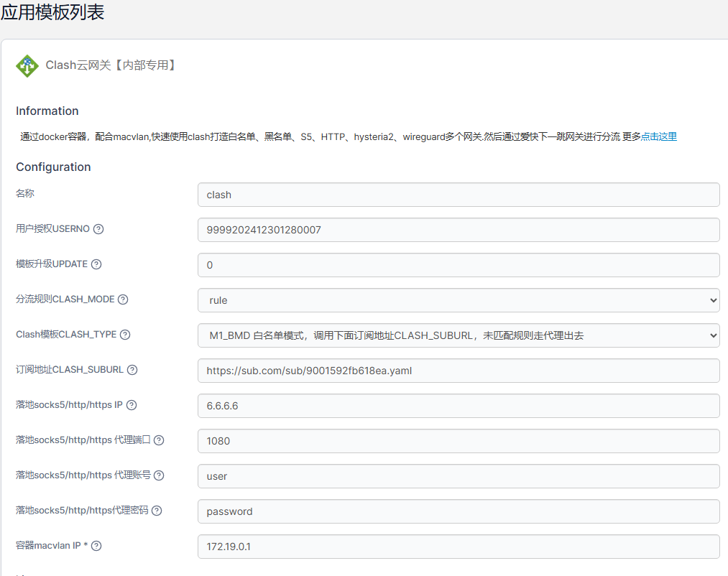Viewport: 728px width, 576px height.
Task: Click question icon next to 容器macvlan IP
Action: pyautogui.click(x=96, y=546)
